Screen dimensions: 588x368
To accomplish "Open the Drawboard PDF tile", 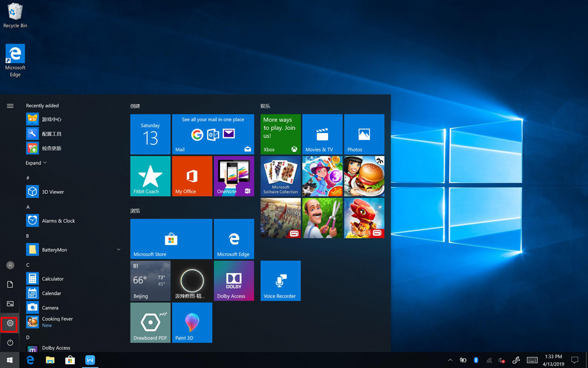I will pos(150,323).
